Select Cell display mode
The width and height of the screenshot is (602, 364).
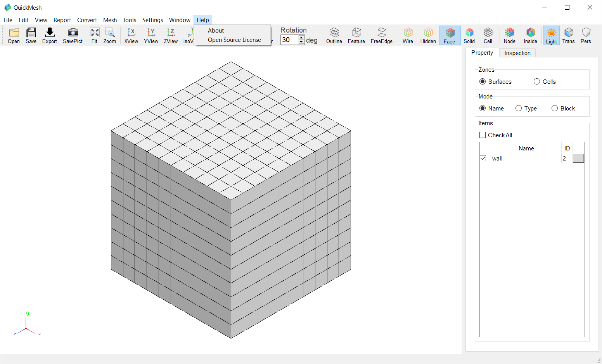(488, 36)
